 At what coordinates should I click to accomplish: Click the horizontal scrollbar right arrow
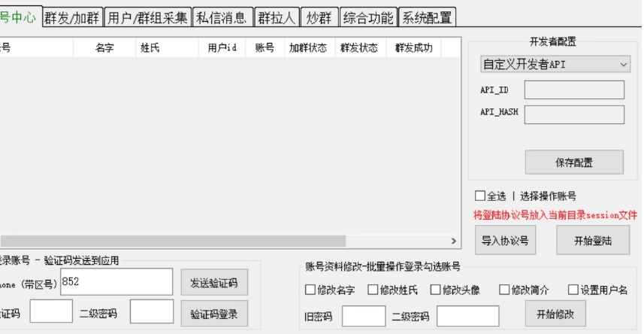[454, 241]
